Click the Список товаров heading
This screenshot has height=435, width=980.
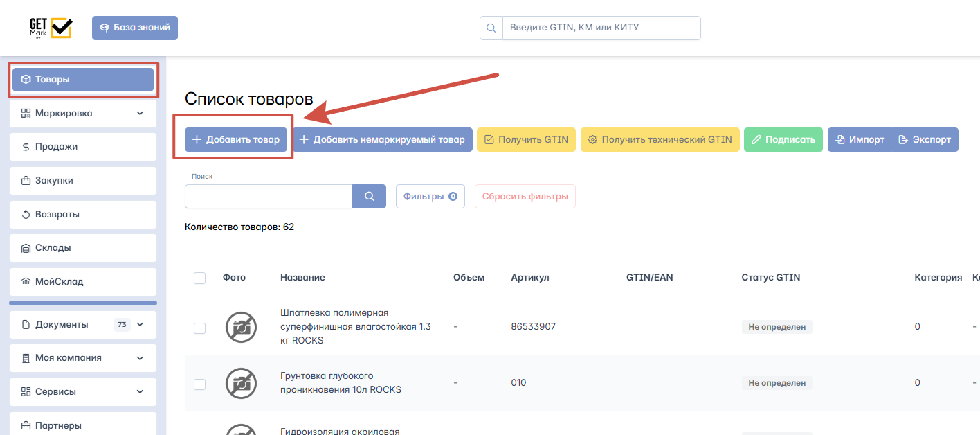click(249, 100)
